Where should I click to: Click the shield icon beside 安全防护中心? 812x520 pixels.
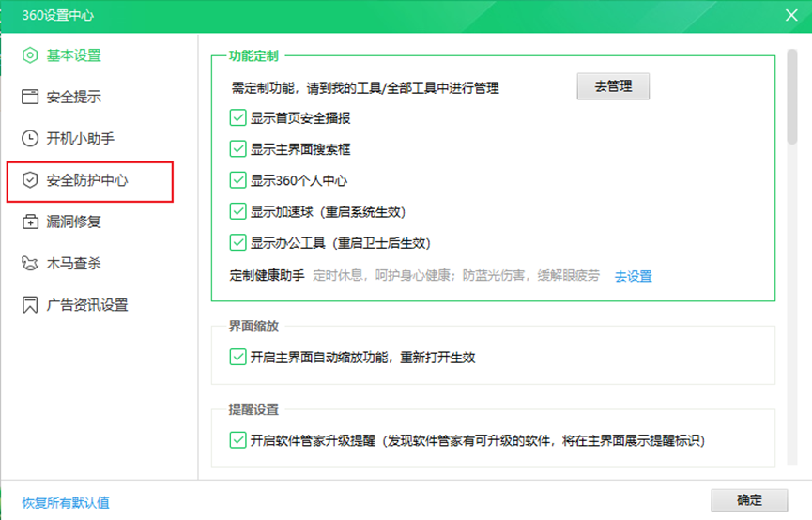coord(30,180)
